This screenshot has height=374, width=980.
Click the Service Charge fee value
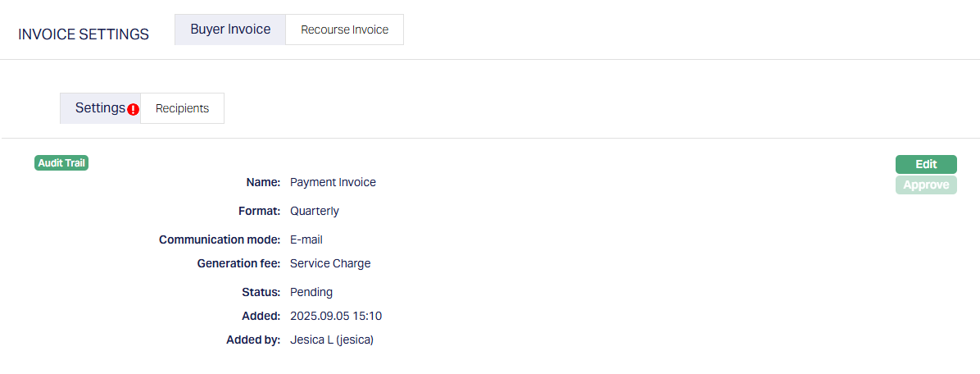330,263
